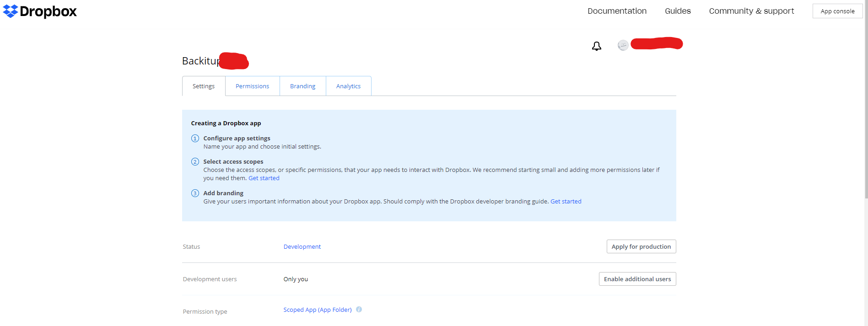Select the Settings tab
Image resolution: width=868 pixels, height=326 pixels.
tap(204, 86)
